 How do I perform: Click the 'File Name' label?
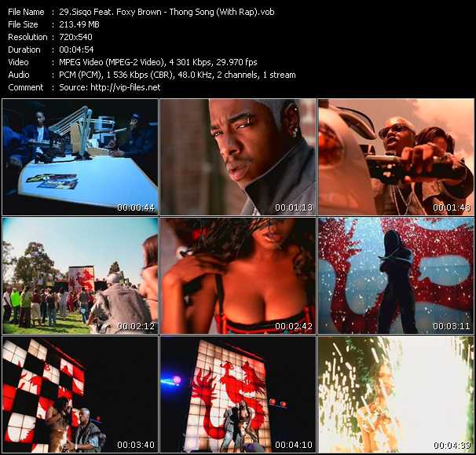point(26,12)
